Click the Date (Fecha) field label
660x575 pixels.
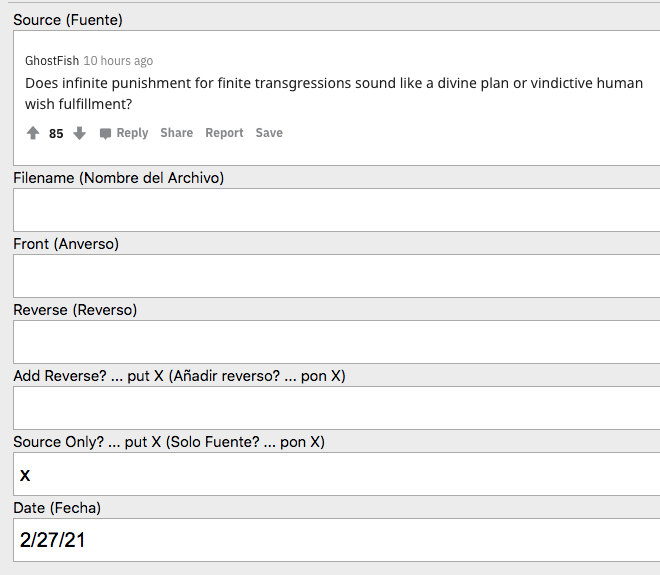click(x=57, y=508)
